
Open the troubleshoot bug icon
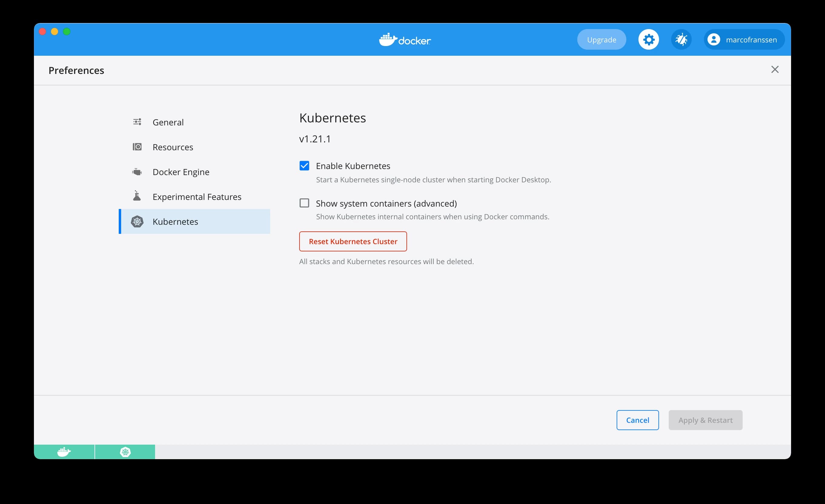681,39
